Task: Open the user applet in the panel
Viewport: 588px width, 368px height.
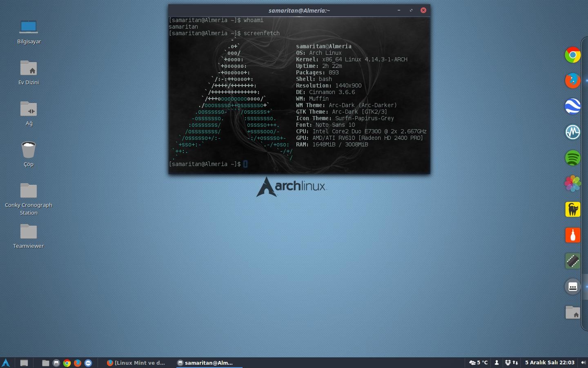Action: pyautogui.click(x=497, y=363)
